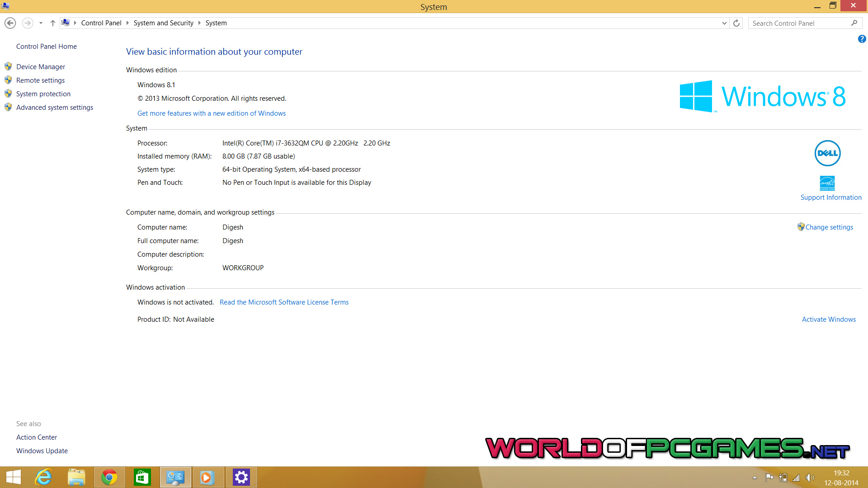Image resolution: width=868 pixels, height=488 pixels.
Task: Open Support Information
Action: [x=831, y=197]
